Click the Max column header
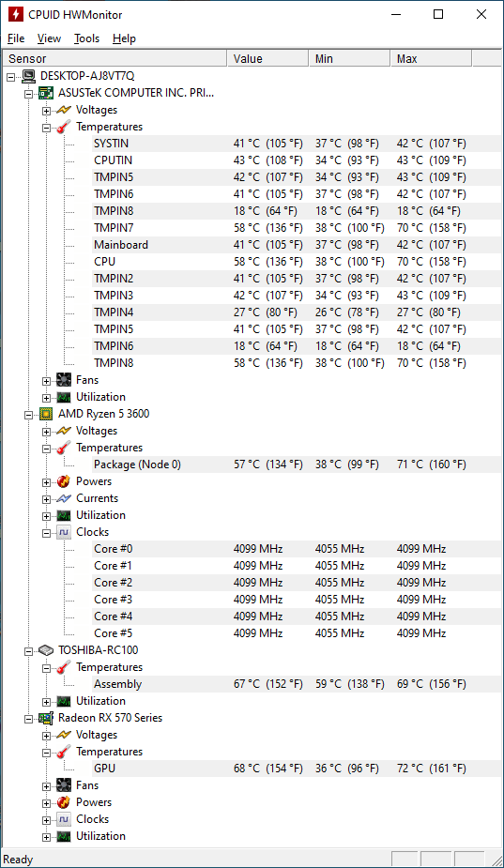 pyautogui.click(x=431, y=59)
